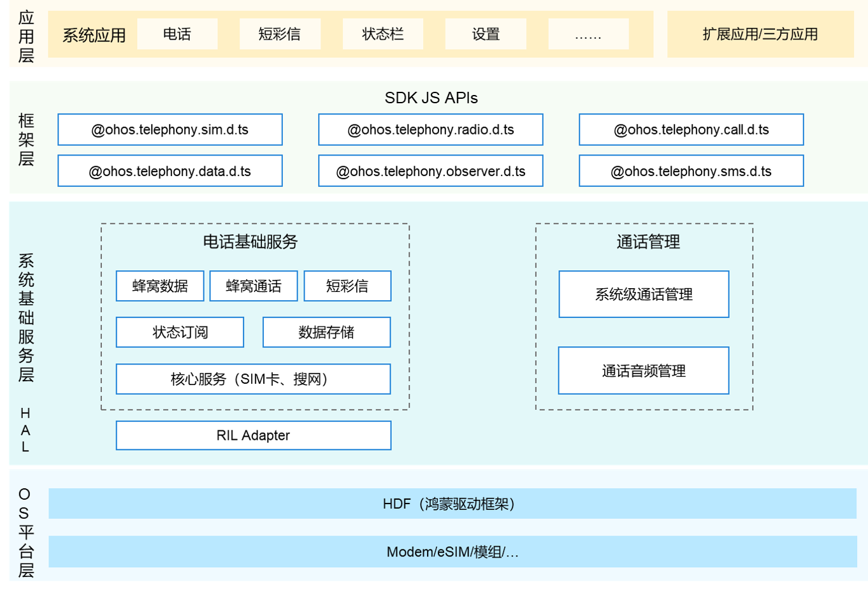The image size is (868, 589).
Task: Select the 状态订阅 box
Action: (x=180, y=332)
